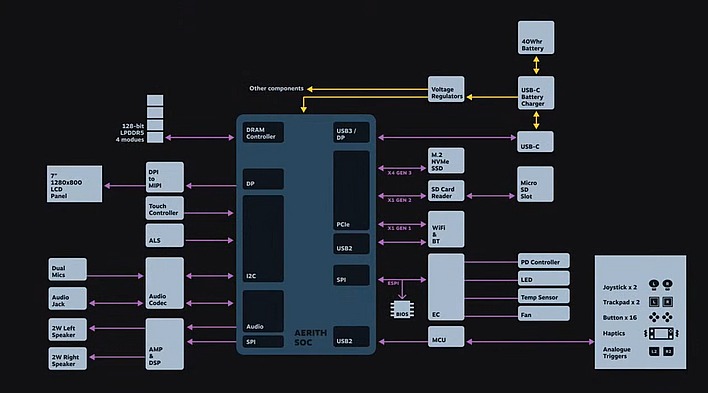The width and height of the screenshot is (708, 393).
Task: Select the L2 analogue trigger icon
Action: pos(654,351)
